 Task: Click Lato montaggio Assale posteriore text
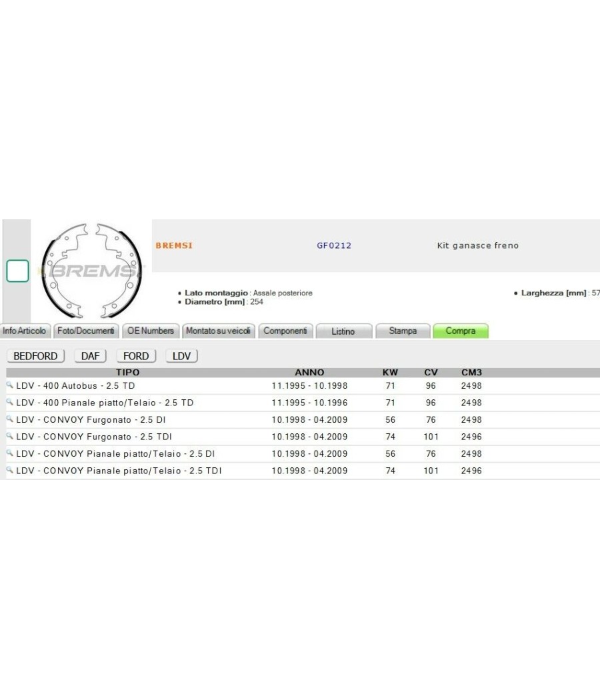click(x=248, y=293)
